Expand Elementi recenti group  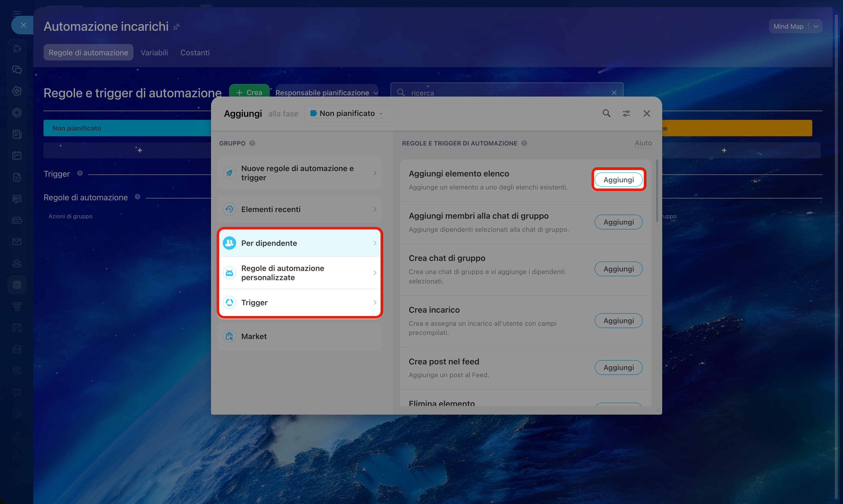[x=299, y=209]
